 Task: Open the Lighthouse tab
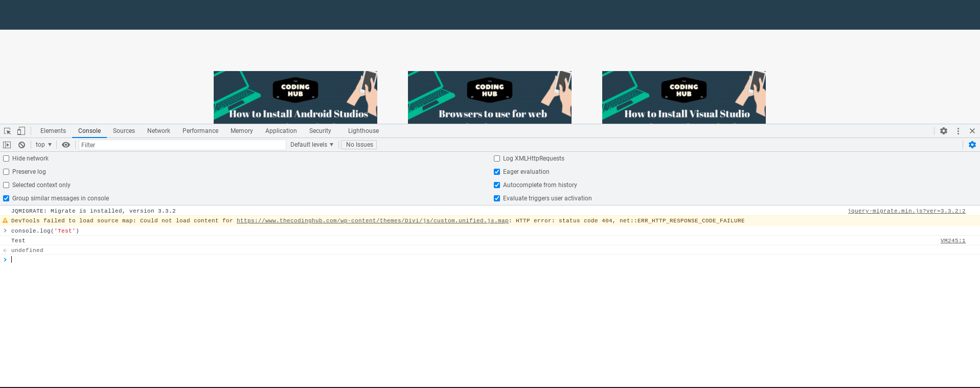tap(363, 131)
